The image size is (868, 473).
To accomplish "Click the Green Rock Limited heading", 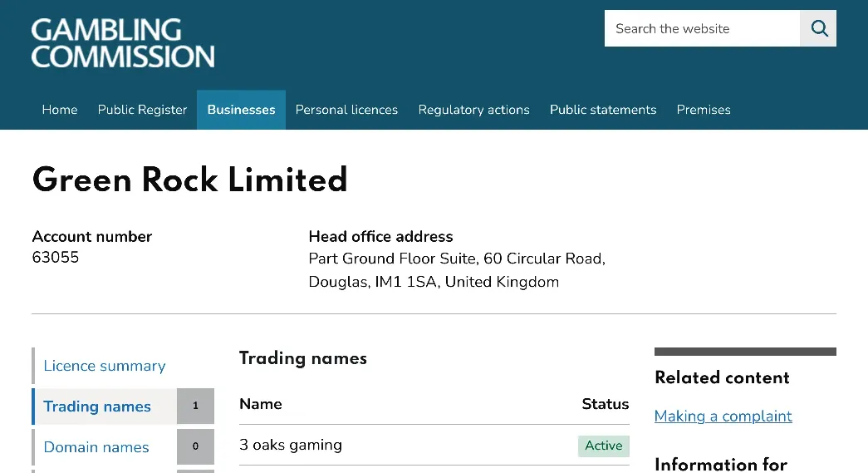I will (190, 180).
